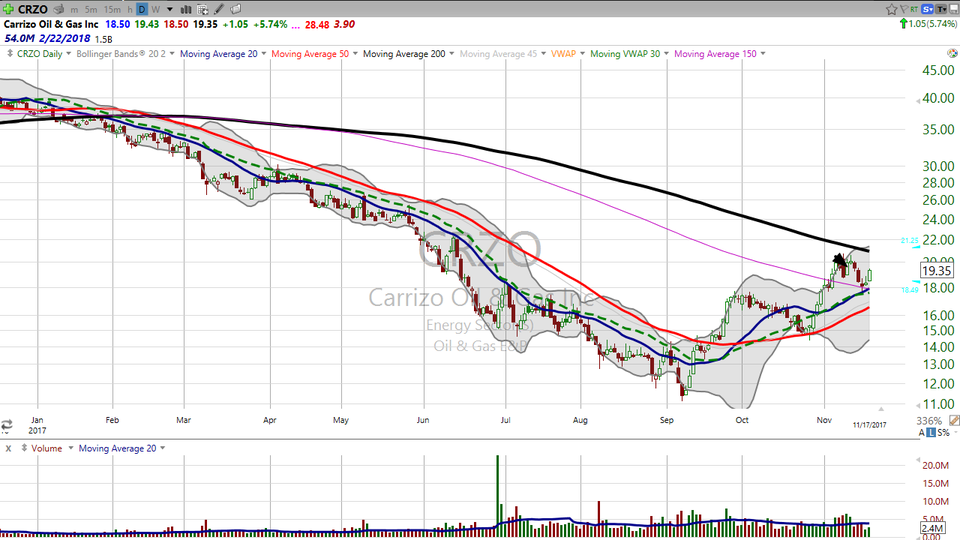Click the red Moving Average 50 label
This screenshot has height=540, width=960.
point(310,54)
